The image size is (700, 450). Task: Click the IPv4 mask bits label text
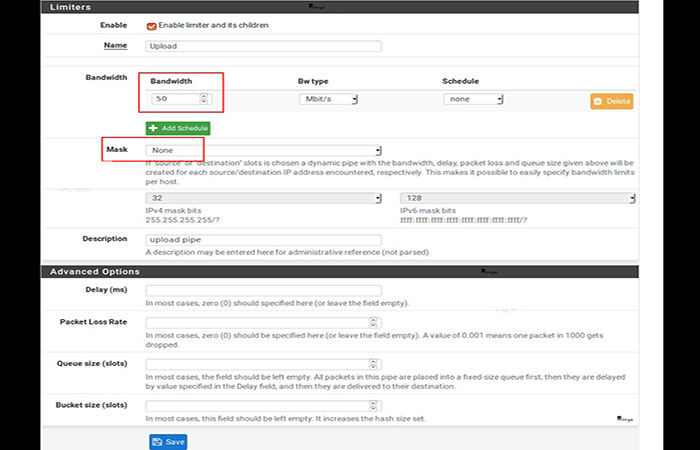(x=173, y=210)
